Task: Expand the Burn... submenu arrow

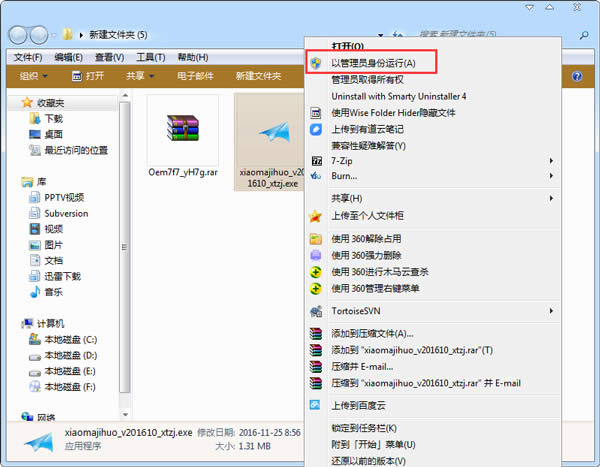Action: tap(551, 176)
